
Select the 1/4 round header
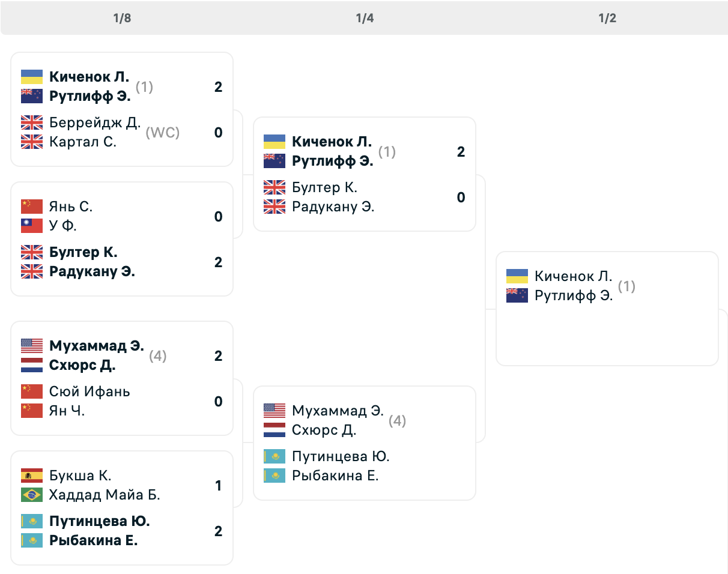coord(365,18)
